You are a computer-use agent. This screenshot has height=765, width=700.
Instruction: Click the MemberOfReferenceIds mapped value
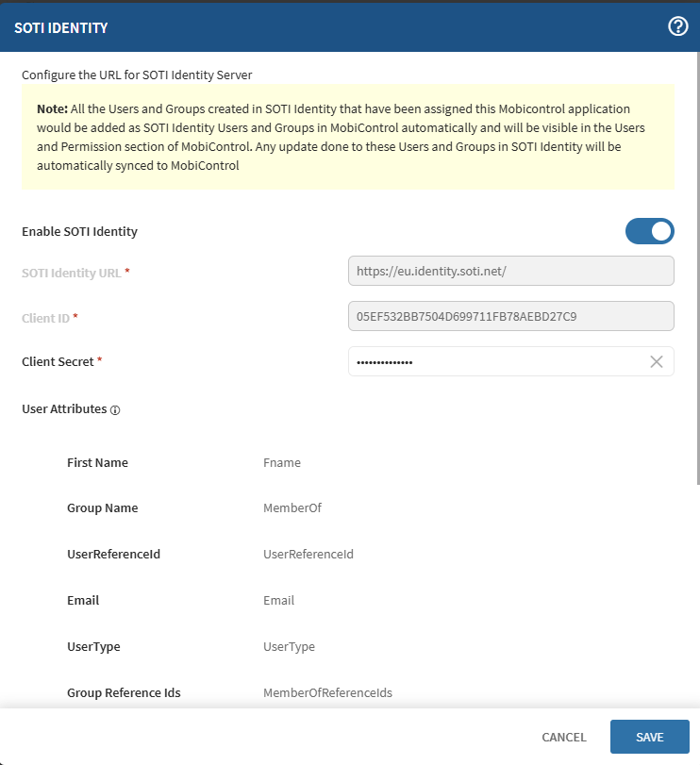point(327,692)
